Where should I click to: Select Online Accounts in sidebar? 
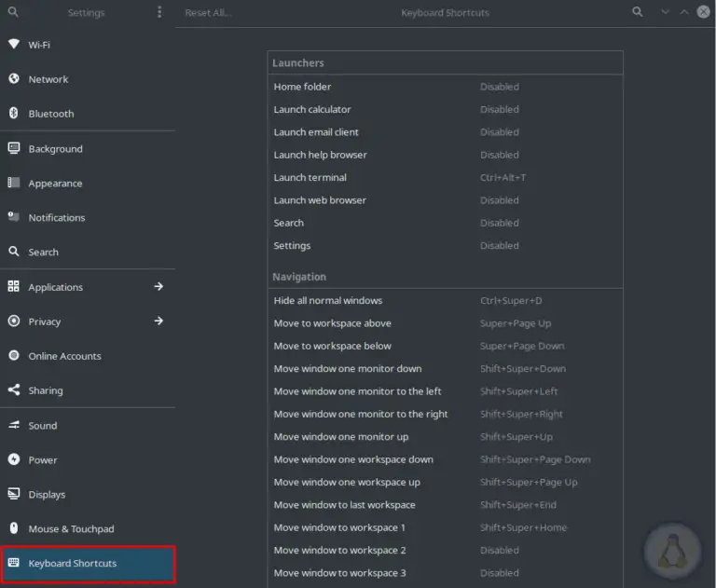(64, 356)
